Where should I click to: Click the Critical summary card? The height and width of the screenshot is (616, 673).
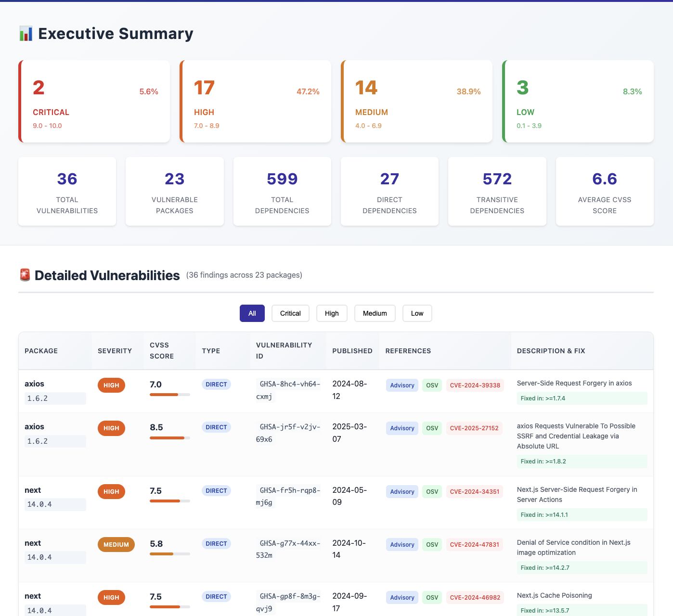pos(94,102)
